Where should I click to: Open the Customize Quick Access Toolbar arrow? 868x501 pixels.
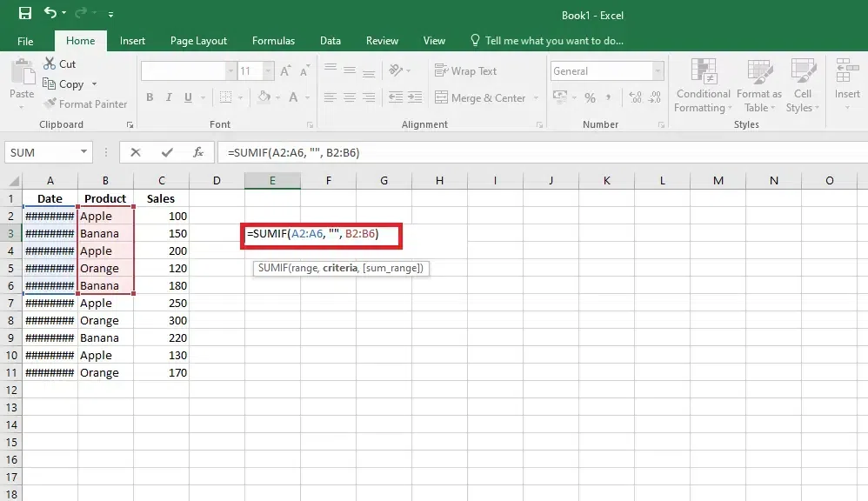[110, 14]
